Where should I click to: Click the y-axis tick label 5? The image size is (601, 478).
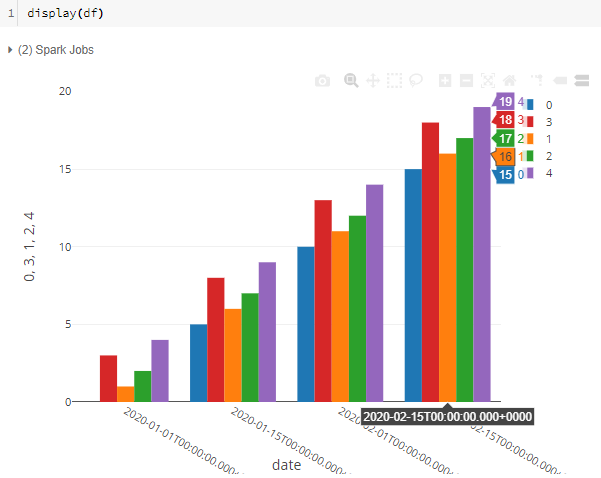click(68, 324)
